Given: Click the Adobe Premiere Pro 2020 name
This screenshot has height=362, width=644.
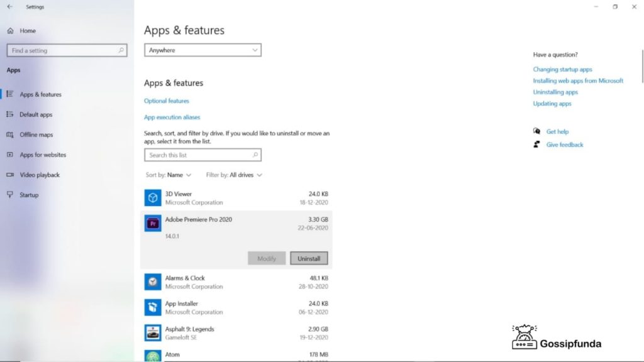Looking at the screenshot, I should [198, 219].
